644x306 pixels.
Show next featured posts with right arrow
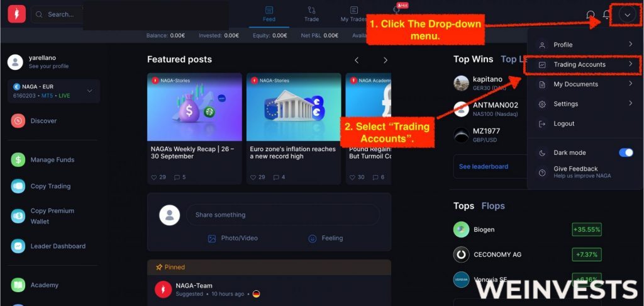(x=386, y=60)
